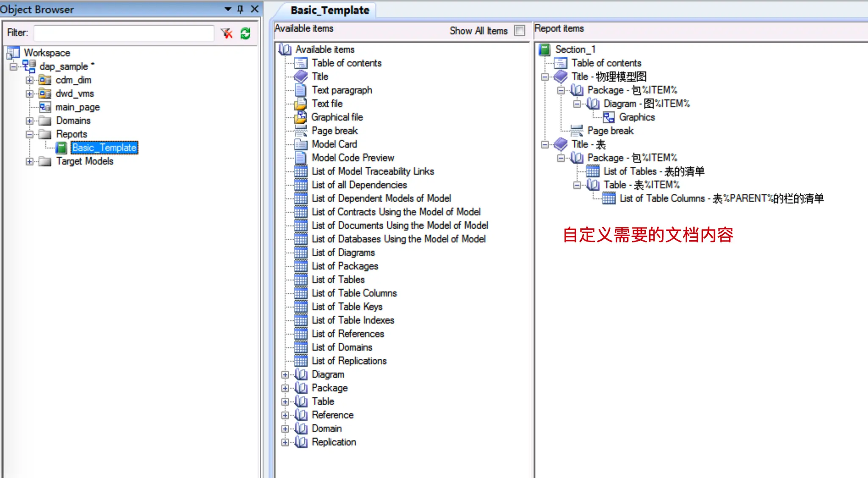Click into the Filter text field
Viewport: 868px width, 478px height.
[x=124, y=33]
